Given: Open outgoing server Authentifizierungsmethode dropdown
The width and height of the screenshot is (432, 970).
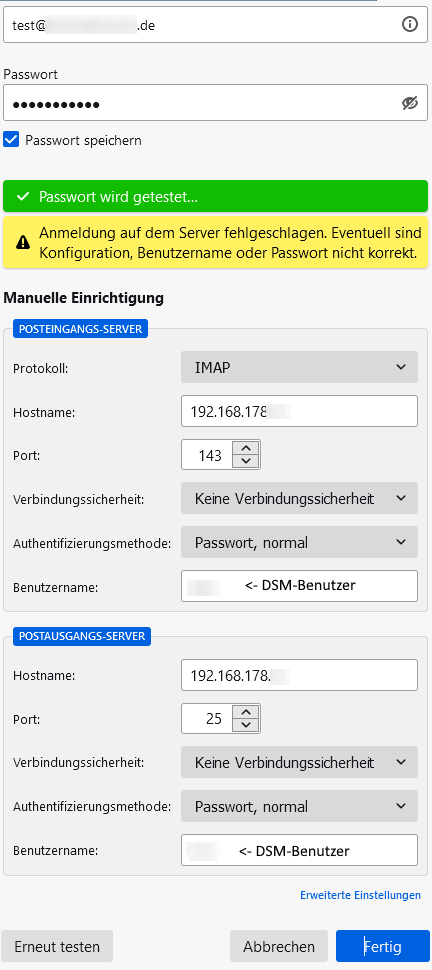Looking at the screenshot, I should click(300, 806).
